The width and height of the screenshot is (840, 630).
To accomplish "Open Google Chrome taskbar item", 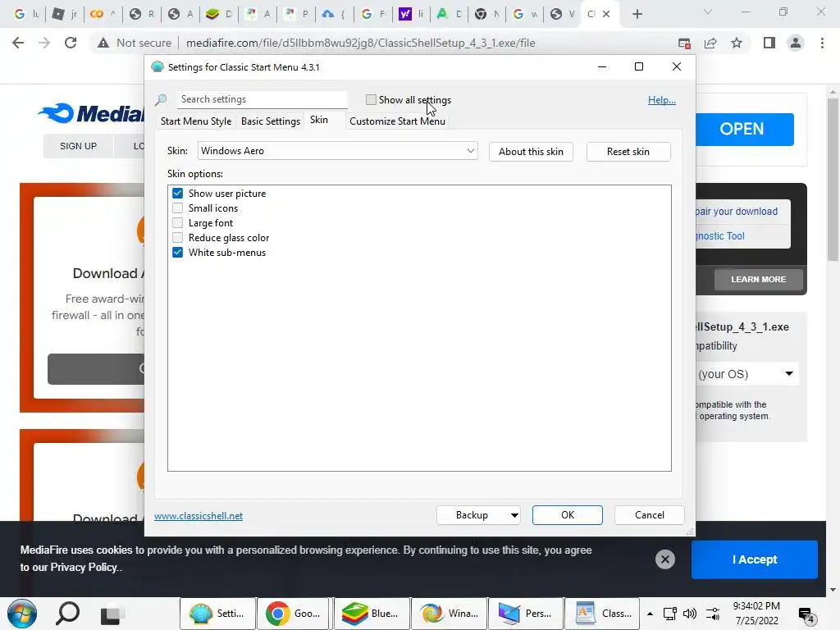I will pyautogui.click(x=294, y=614).
